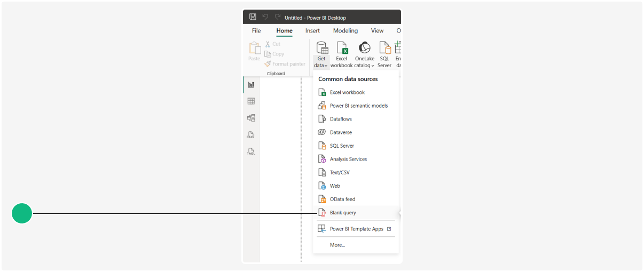Switch to Table view in sidebar
The image size is (644, 272).
pyautogui.click(x=251, y=101)
